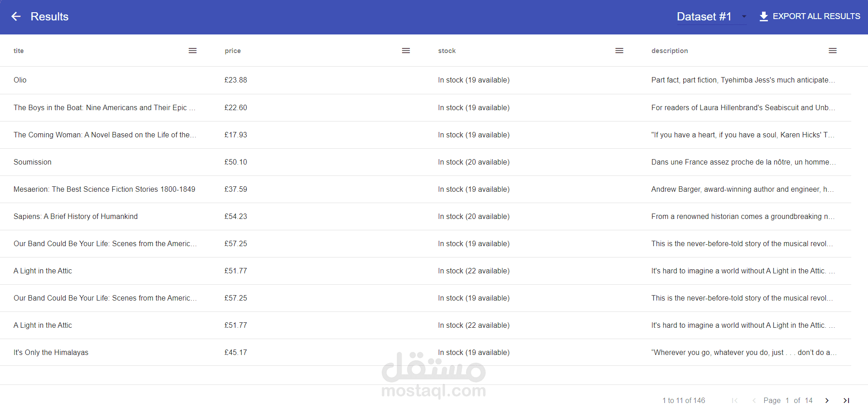The image size is (868, 408).
Task: Go to the previous results page
Action: 754,400
